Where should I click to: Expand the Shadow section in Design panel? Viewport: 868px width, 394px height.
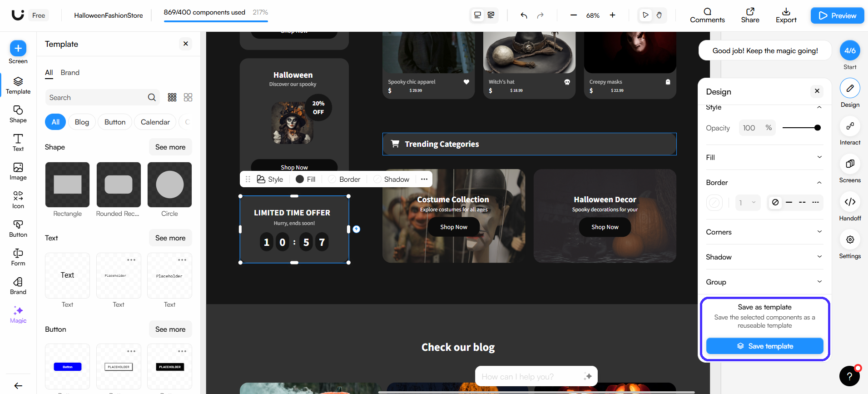click(819, 257)
